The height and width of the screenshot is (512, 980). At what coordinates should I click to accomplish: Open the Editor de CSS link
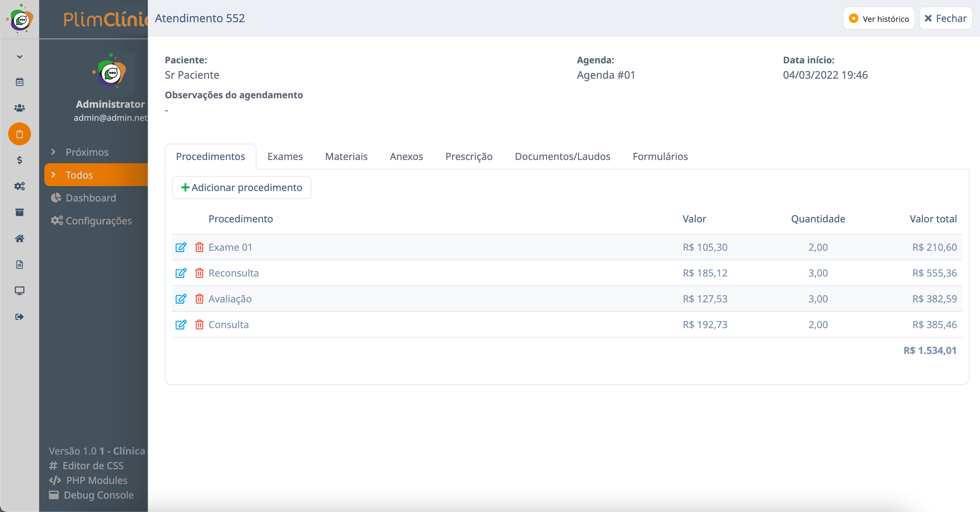tap(86, 466)
